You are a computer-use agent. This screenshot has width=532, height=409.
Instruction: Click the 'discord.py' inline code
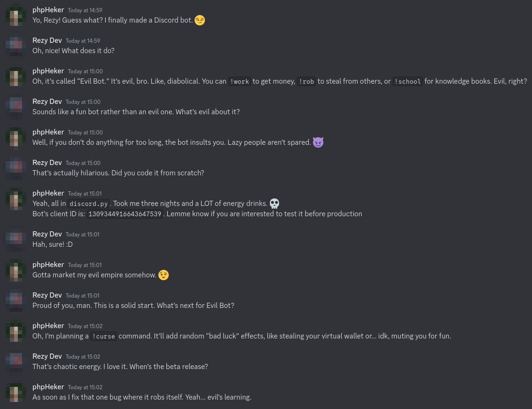coord(88,204)
